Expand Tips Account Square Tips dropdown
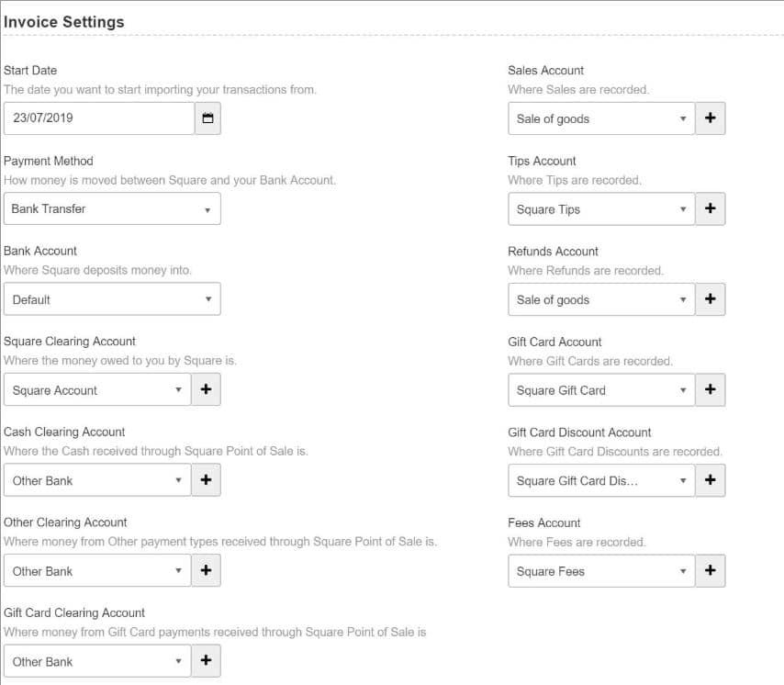Screen dimensions: 784x685 [x=601, y=209]
